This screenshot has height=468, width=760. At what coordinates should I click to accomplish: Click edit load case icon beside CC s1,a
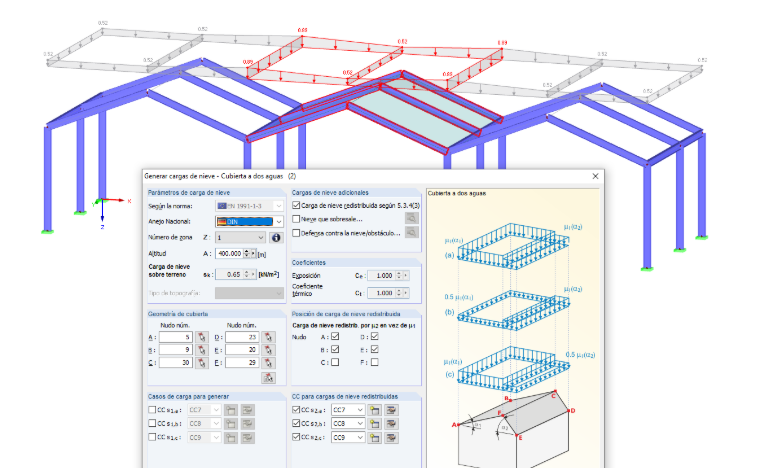(248, 410)
